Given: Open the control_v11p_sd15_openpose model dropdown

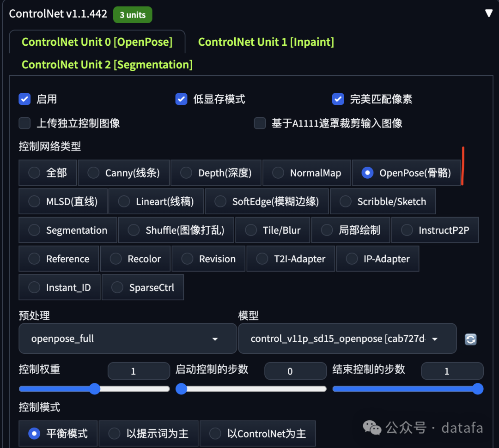Looking at the screenshot, I should click(347, 339).
